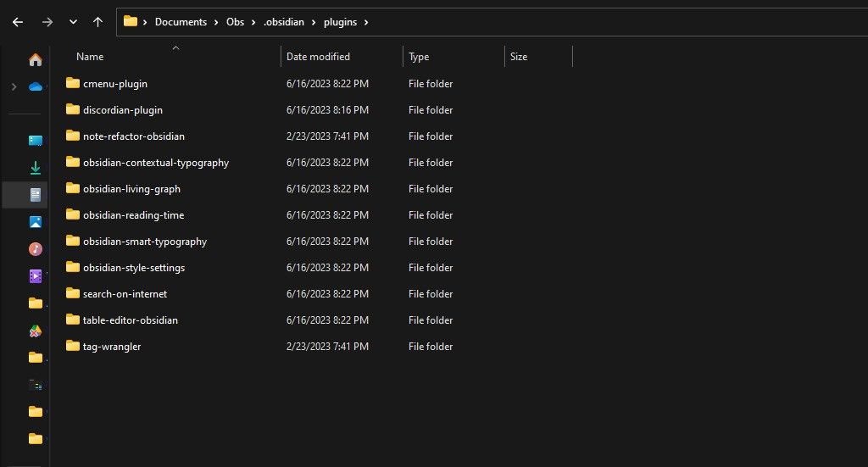Select the obsidian-style-settings folder icon
The height and width of the screenshot is (467, 868).
[73, 267]
